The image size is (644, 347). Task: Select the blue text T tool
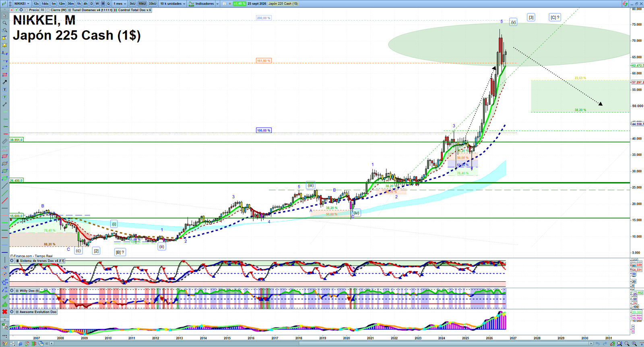[5, 89]
